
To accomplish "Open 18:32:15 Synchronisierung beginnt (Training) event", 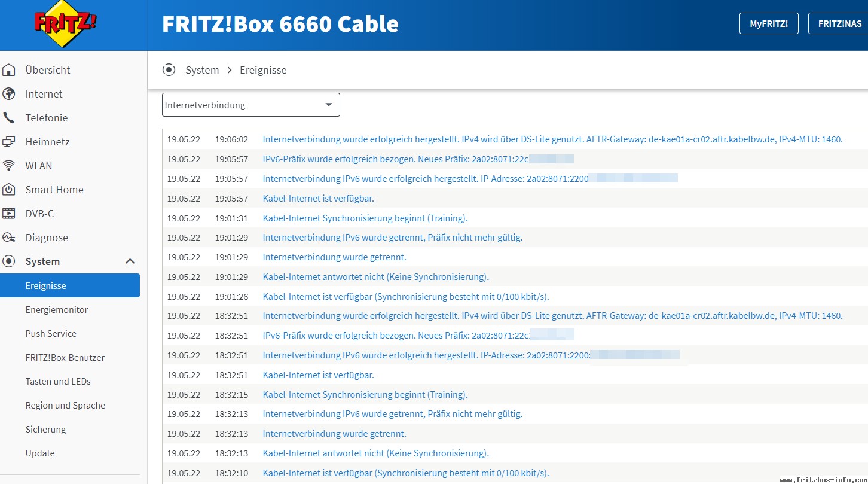I will [365, 395].
